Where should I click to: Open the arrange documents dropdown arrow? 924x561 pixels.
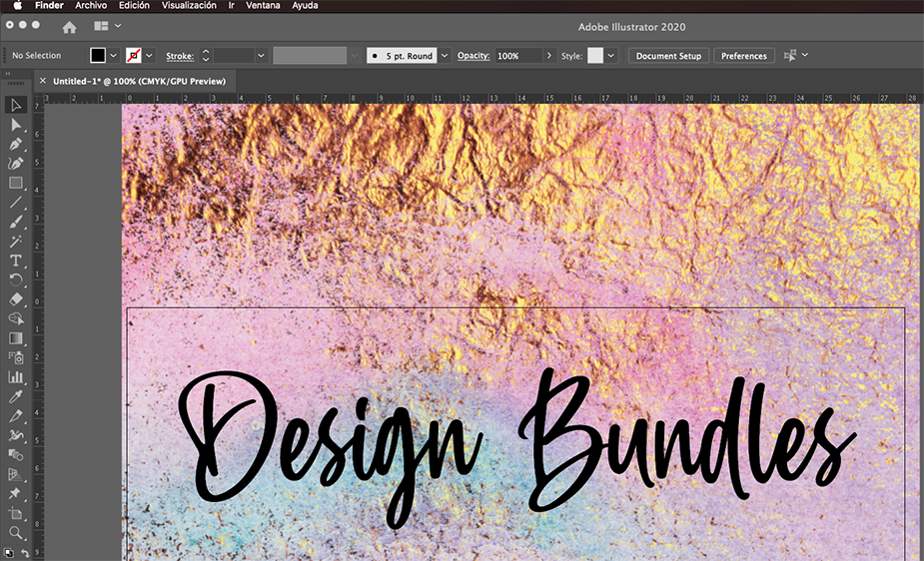(x=118, y=26)
